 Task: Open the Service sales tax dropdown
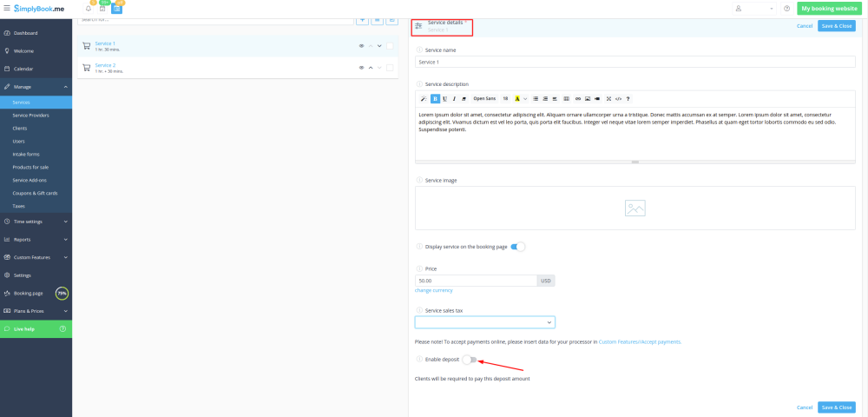coord(484,322)
